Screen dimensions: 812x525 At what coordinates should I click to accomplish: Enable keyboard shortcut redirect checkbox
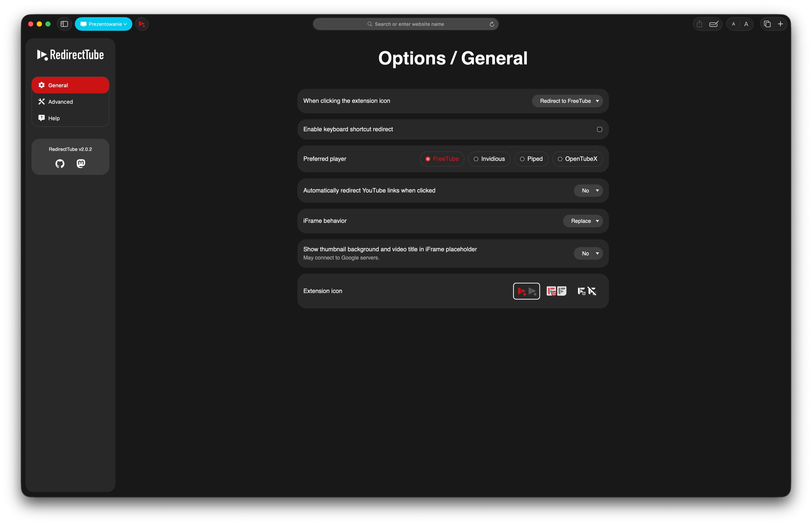[x=599, y=129]
